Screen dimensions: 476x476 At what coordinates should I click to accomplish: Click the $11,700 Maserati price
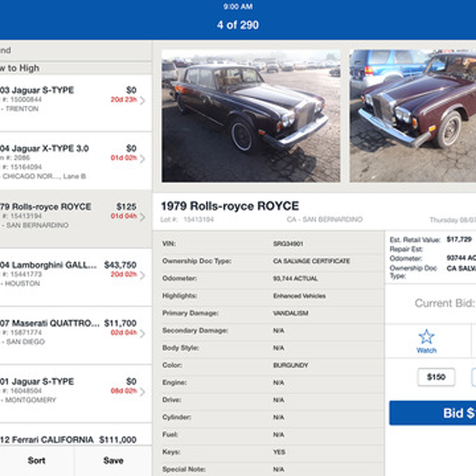tap(120, 323)
